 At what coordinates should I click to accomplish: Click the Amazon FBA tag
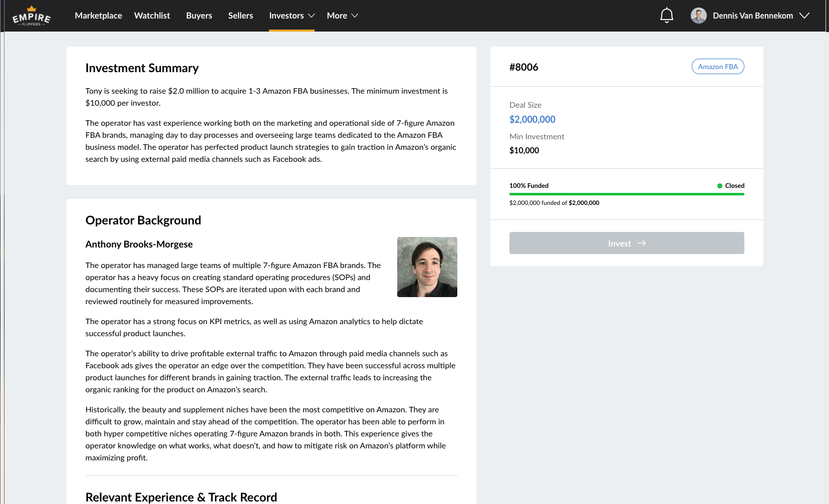point(718,67)
